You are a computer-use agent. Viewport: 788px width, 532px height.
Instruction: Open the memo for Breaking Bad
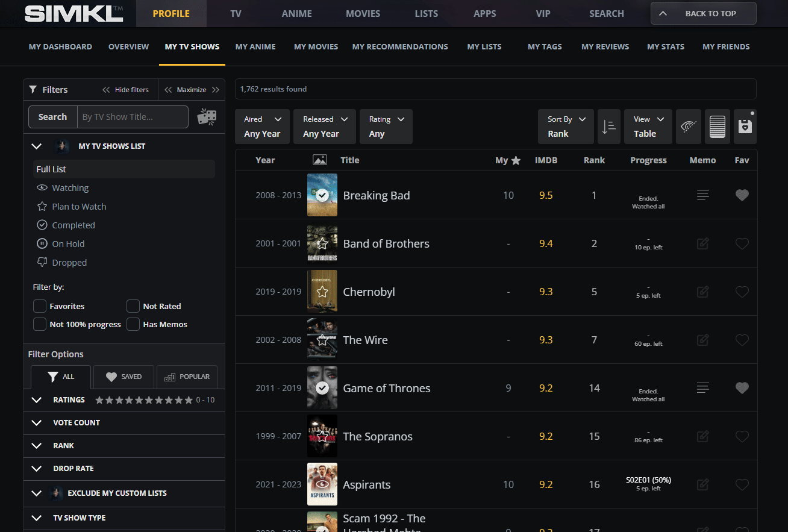coord(702,195)
